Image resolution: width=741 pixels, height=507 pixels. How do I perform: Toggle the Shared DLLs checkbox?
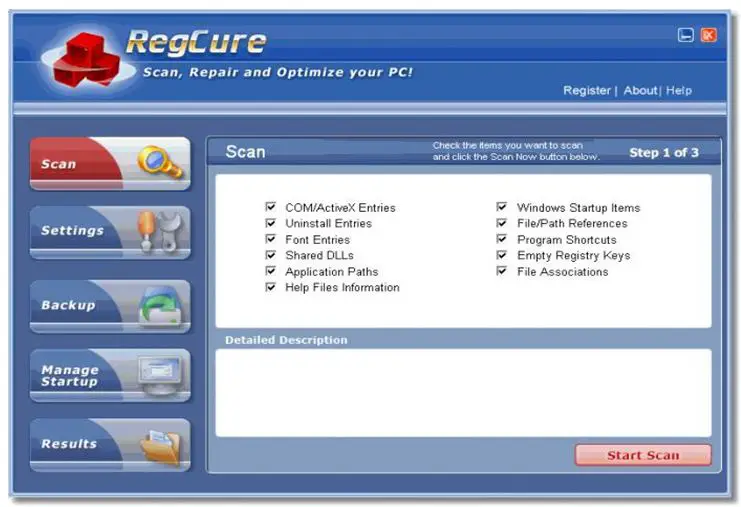pyautogui.click(x=271, y=255)
